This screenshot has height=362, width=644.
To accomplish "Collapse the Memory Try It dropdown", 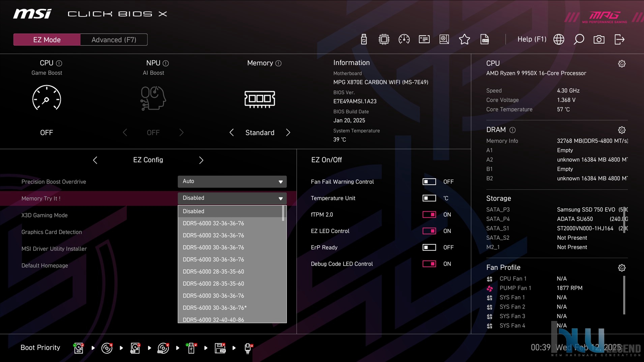I will pos(232,198).
